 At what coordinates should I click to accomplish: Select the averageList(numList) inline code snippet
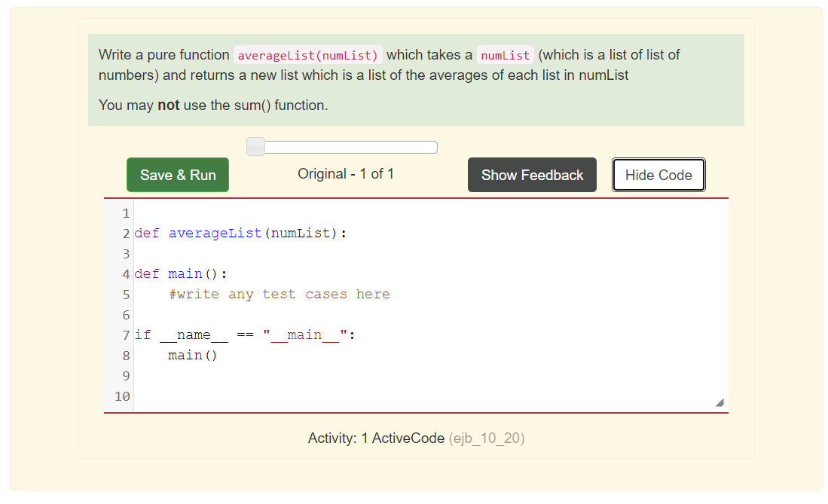coord(307,55)
